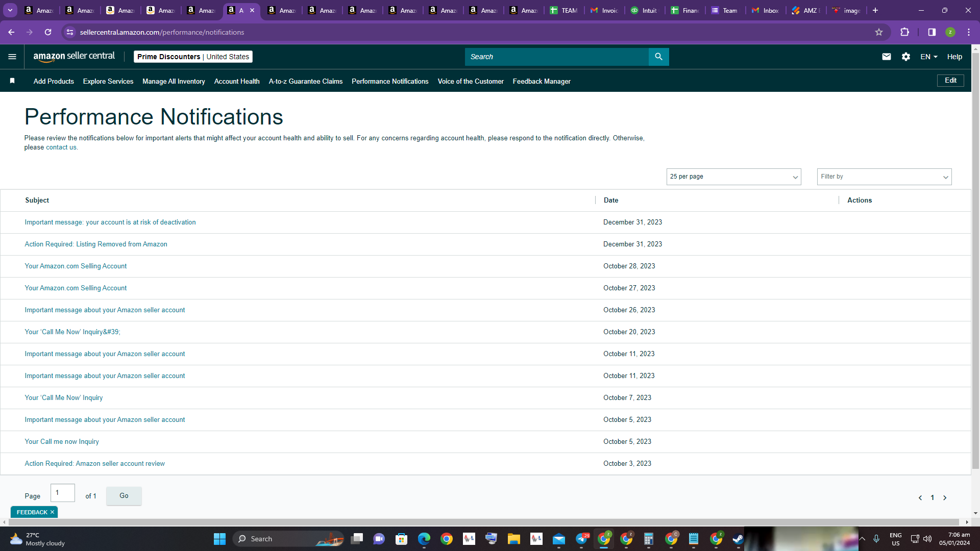Bookmark this page with the star icon

coord(879,32)
